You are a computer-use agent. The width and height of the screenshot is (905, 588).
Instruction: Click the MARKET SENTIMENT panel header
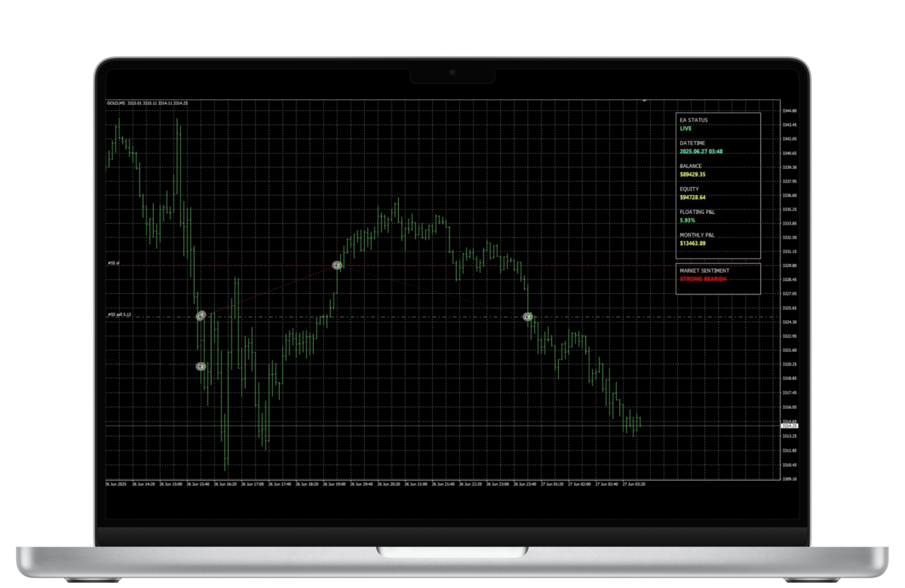click(x=704, y=270)
